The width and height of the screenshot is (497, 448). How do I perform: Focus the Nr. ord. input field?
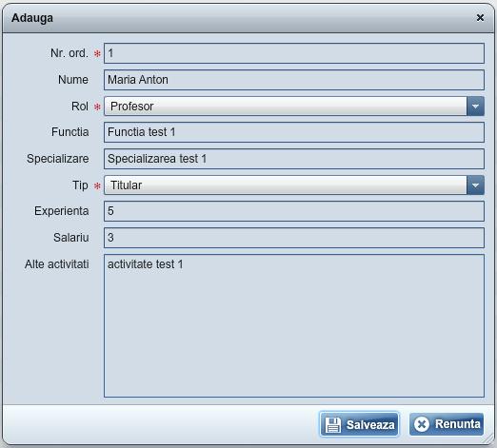coord(294,53)
